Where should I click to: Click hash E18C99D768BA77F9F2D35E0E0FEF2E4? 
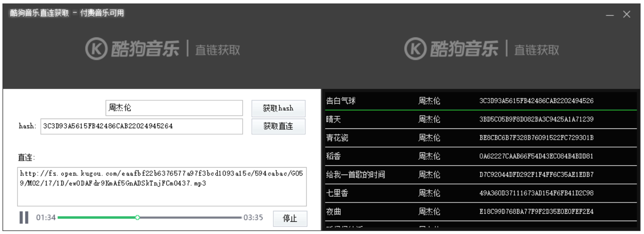[x=537, y=212]
